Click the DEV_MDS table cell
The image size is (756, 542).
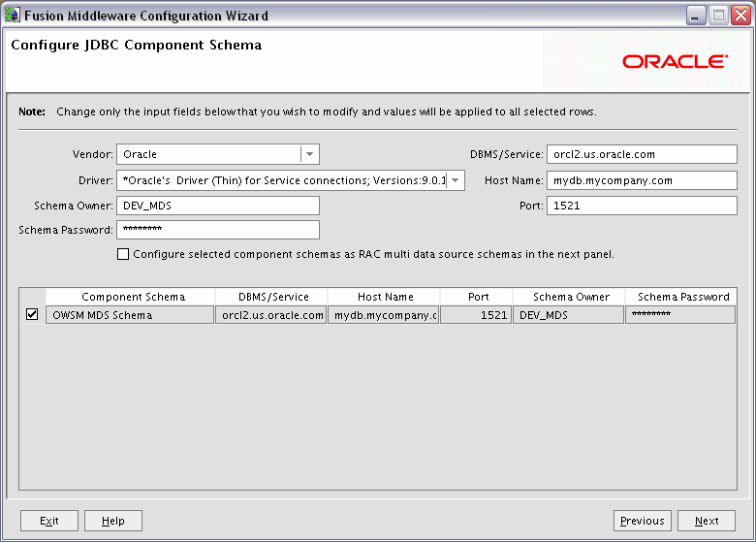click(569, 315)
